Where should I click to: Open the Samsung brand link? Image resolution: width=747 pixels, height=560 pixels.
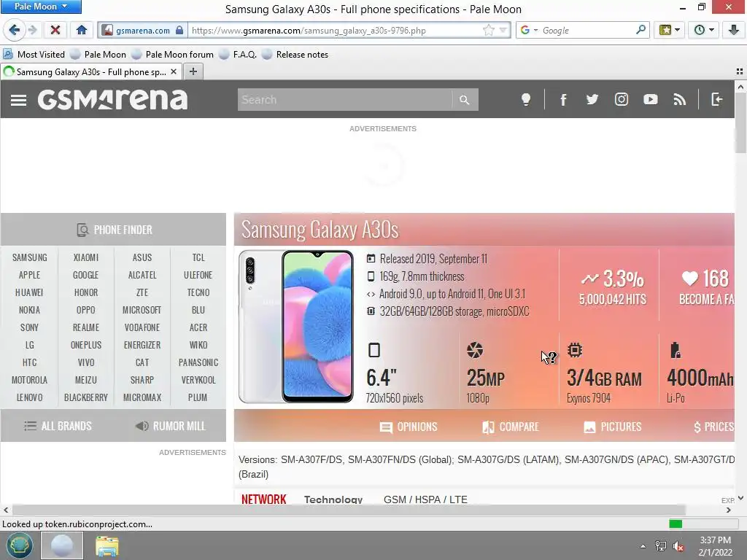coord(29,257)
